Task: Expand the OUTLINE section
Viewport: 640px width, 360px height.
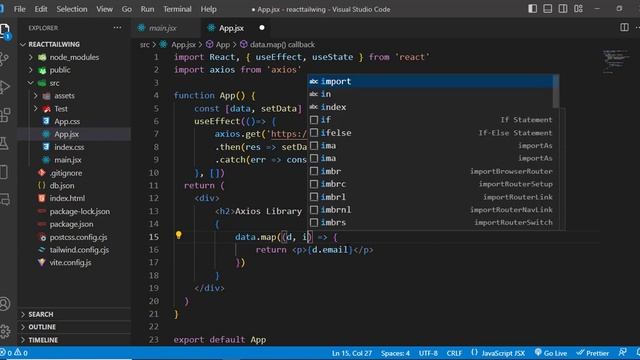Action: click(42, 327)
